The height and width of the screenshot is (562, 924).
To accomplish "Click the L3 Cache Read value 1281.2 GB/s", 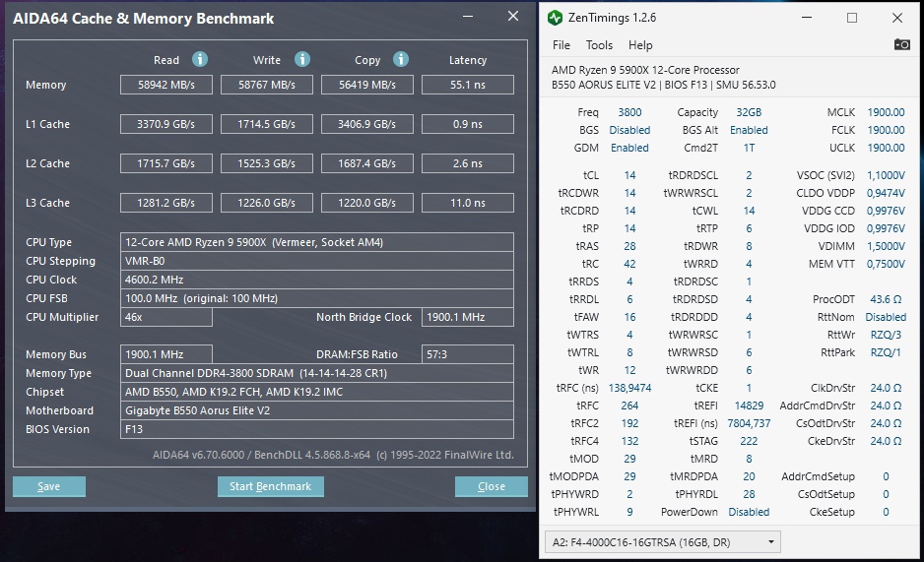I will coord(166,203).
